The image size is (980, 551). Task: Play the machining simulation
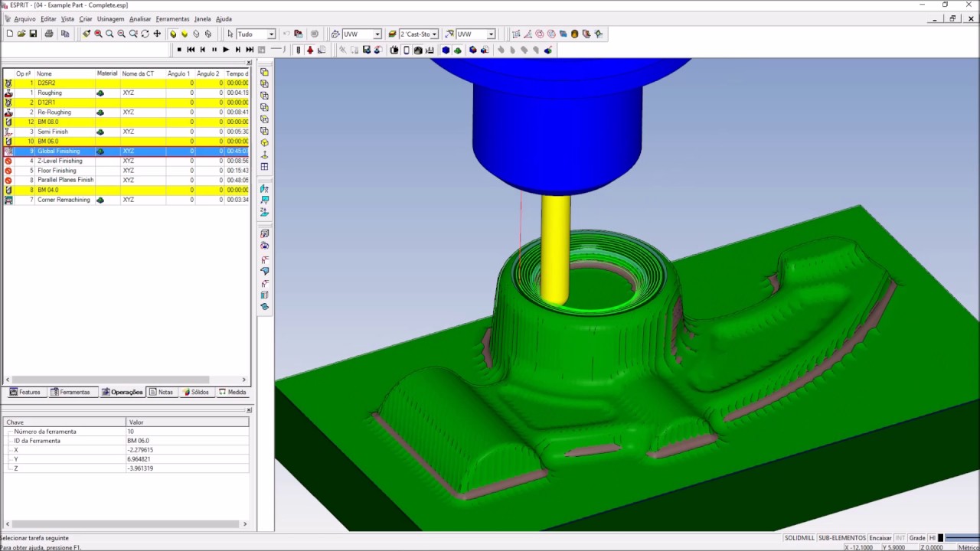tap(225, 50)
